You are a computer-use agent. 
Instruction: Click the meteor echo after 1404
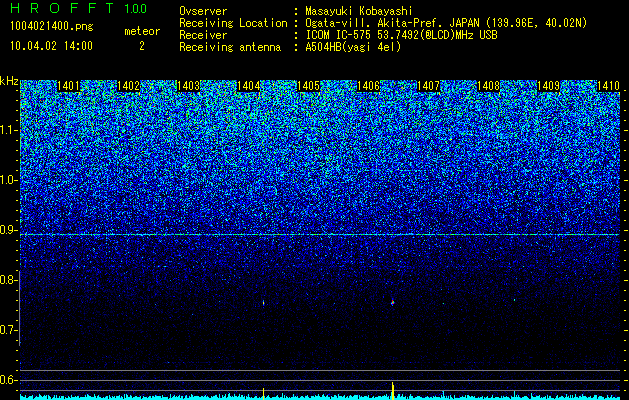click(264, 303)
